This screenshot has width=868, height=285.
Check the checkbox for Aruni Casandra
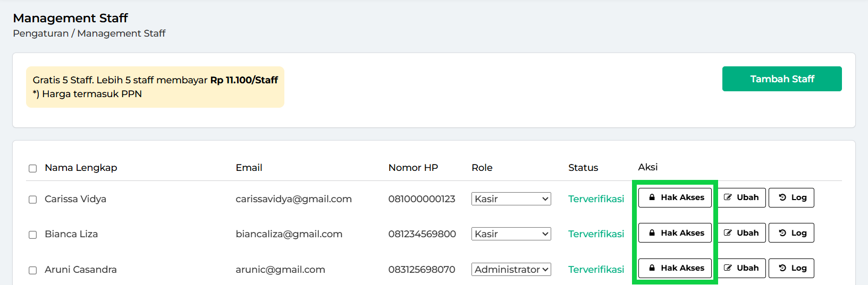click(33, 270)
